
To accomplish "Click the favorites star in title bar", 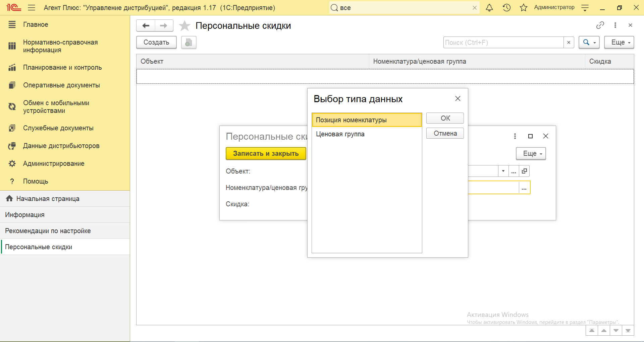I will (x=523, y=8).
